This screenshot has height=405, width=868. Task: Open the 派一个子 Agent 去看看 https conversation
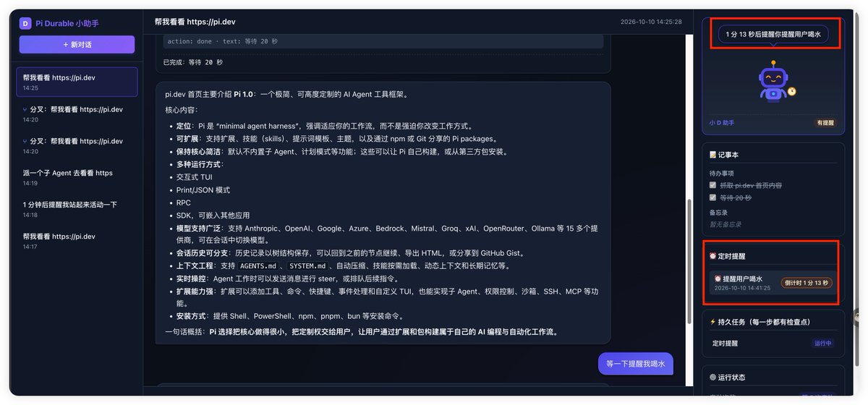tap(77, 177)
